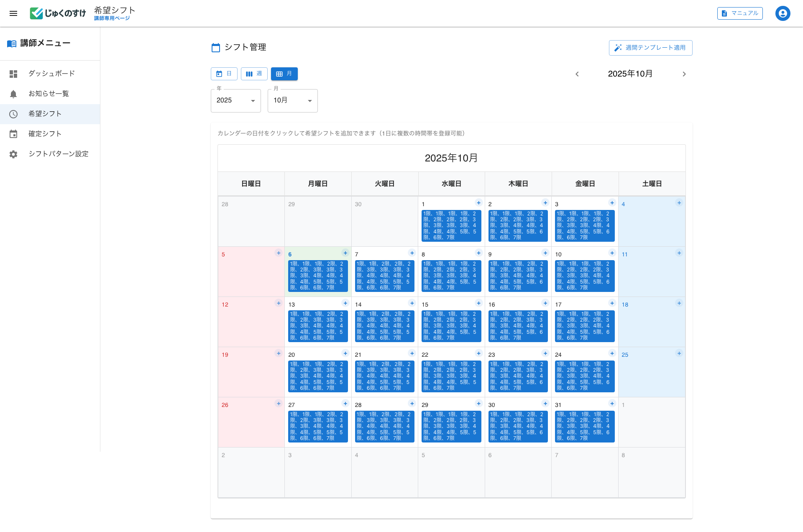Go to next month with right chevron
Viewport: 803px width, 532px height.
pos(684,74)
